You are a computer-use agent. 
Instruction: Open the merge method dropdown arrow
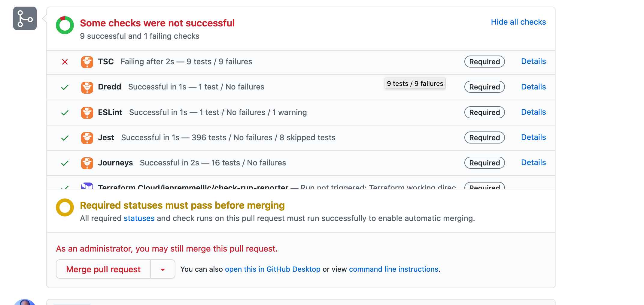click(163, 269)
